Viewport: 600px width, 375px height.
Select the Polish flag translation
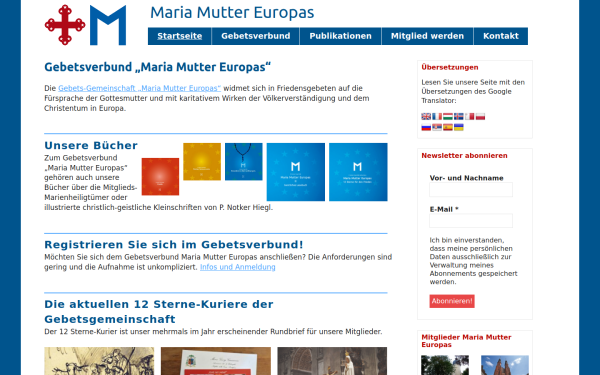[480, 116]
